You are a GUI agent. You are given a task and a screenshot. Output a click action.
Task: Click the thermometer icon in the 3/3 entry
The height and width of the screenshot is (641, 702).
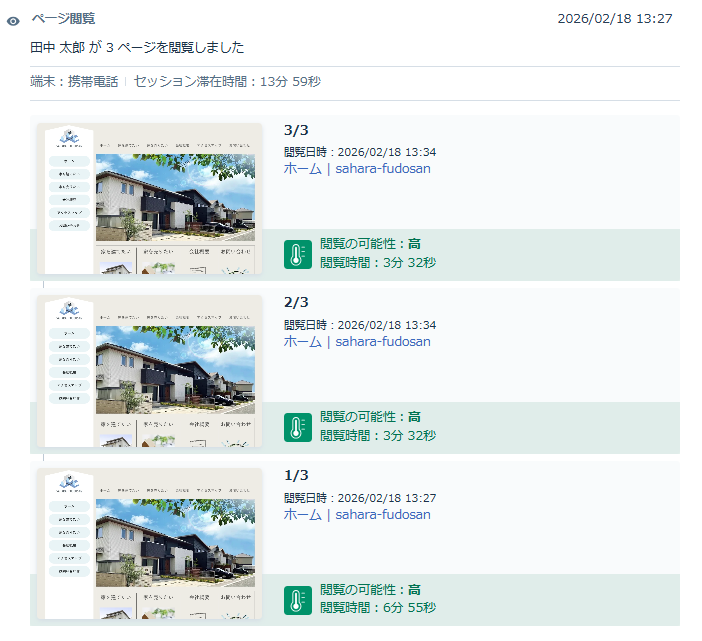[x=298, y=254]
